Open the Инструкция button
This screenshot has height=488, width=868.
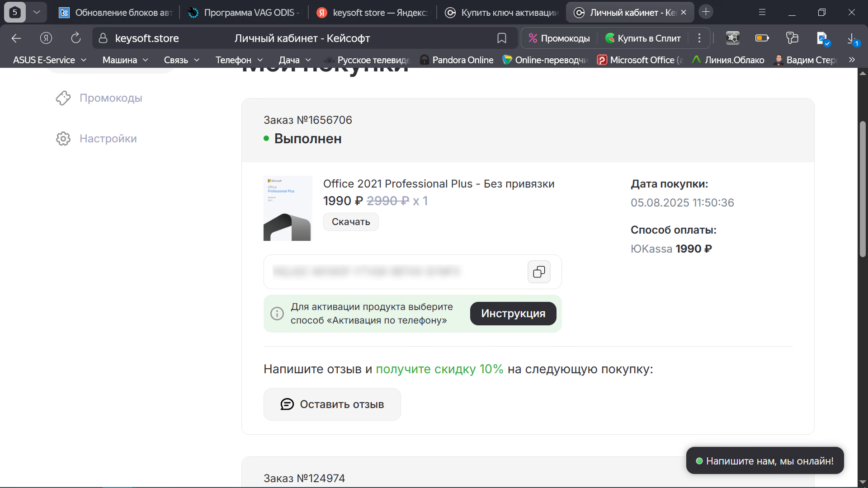click(513, 314)
